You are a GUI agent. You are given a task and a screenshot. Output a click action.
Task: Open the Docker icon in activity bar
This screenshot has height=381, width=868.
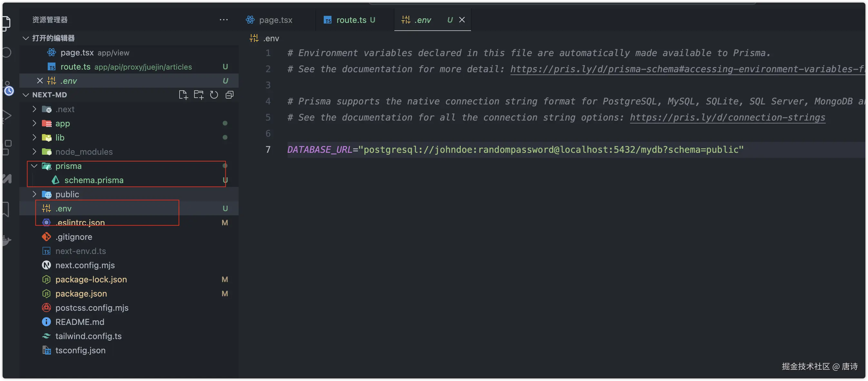pyautogui.click(x=7, y=240)
